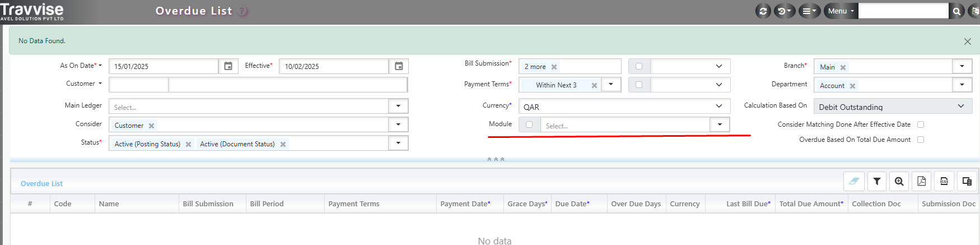This screenshot has width=980, height=245.
Task: Click the Customer code input box
Action: 138,85
